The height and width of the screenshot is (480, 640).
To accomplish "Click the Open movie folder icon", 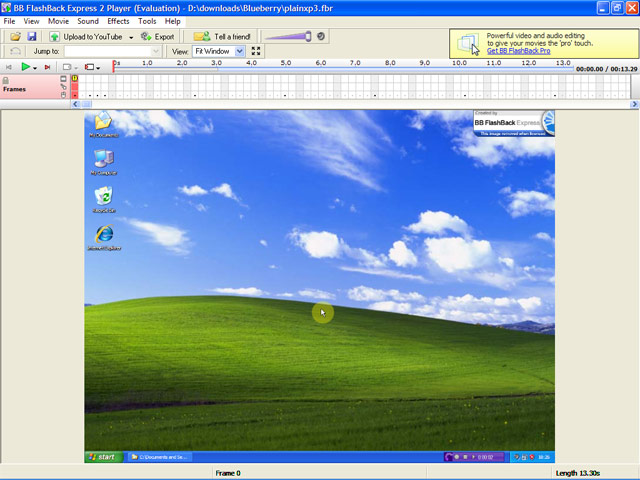I will (15, 37).
